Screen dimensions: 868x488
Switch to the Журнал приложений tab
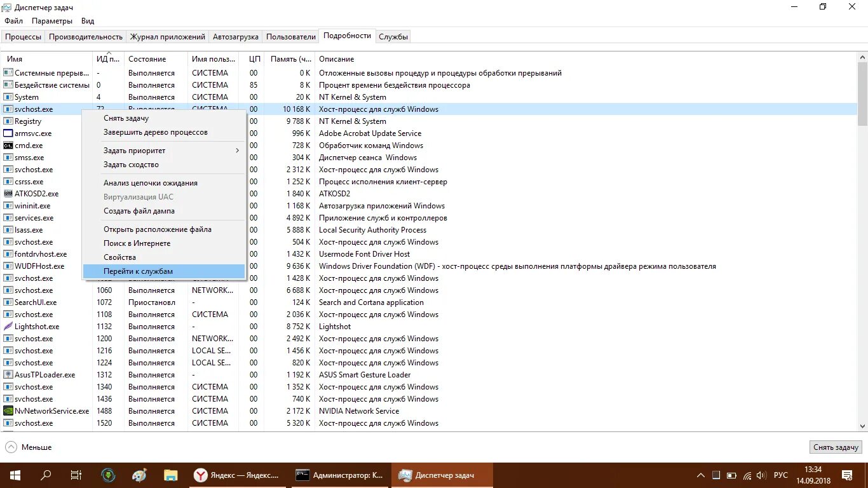[x=168, y=37]
